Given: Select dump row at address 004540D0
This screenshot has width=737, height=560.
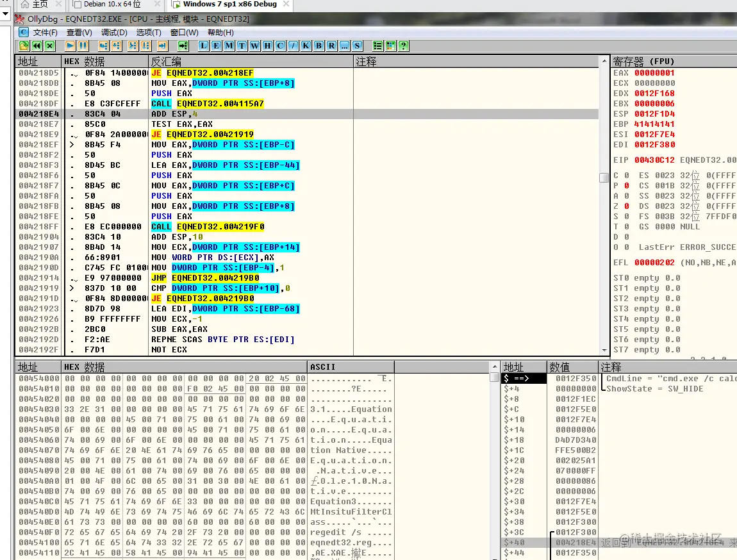Looking at the screenshot, I should tap(205, 512).
